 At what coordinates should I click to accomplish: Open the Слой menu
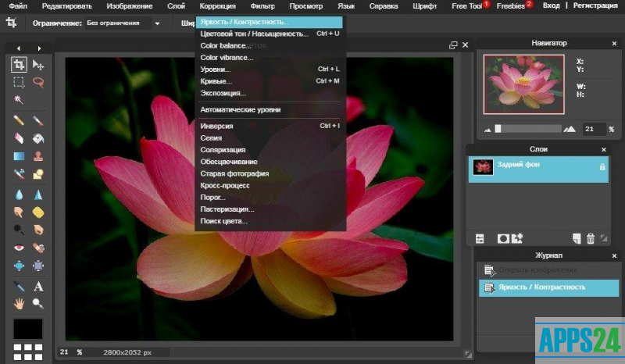[x=176, y=6]
